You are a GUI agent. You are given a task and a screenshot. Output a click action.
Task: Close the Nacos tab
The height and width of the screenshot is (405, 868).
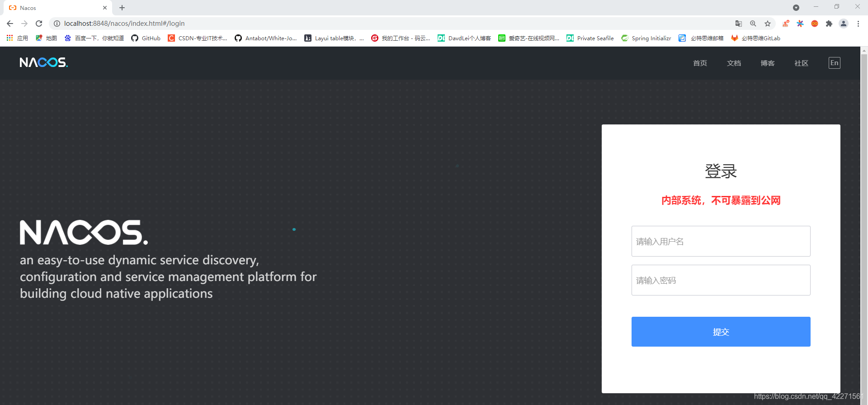105,8
